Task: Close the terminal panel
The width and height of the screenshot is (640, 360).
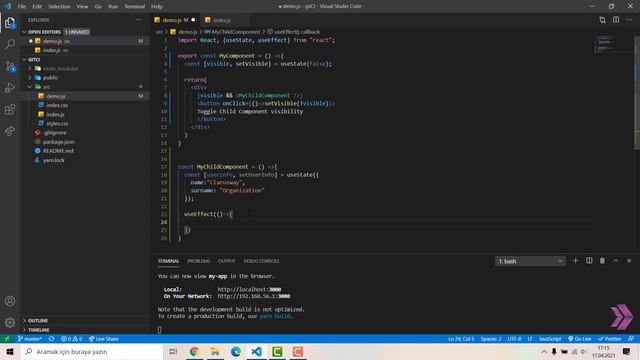Action: click(x=629, y=260)
